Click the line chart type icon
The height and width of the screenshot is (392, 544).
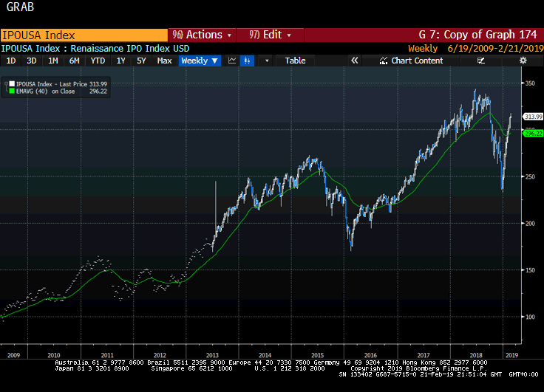click(x=232, y=61)
